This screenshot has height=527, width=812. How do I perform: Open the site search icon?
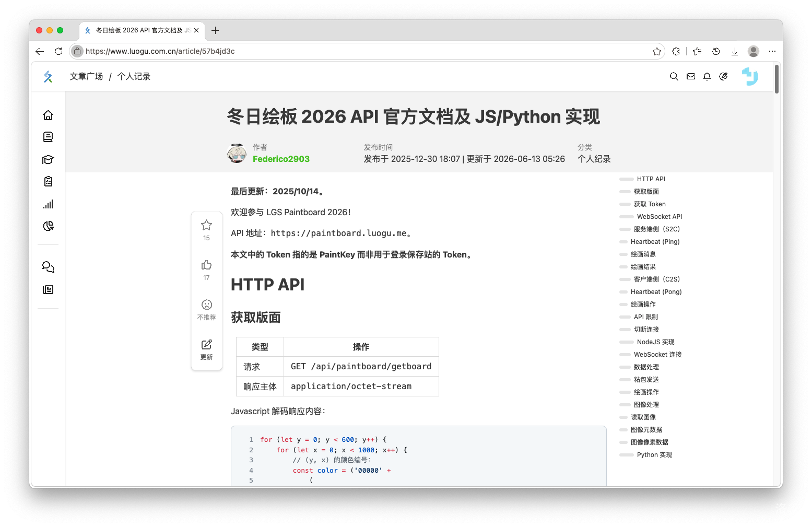click(x=674, y=76)
